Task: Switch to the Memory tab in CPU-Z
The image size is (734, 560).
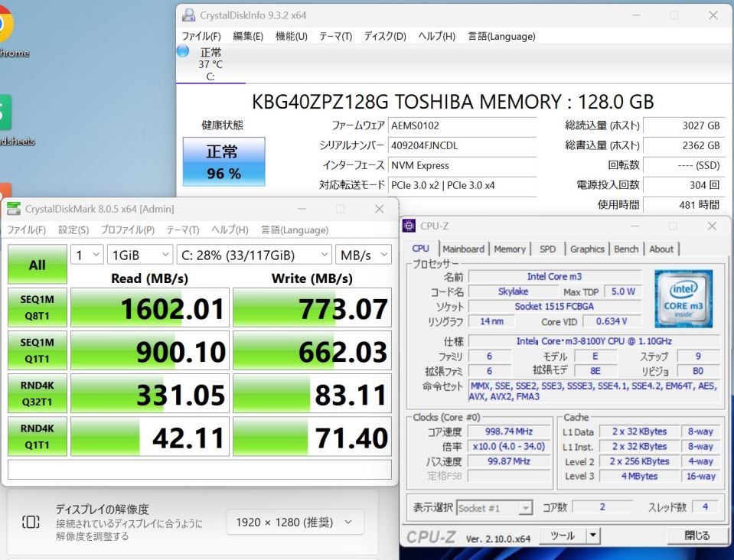Action: pos(510,249)
